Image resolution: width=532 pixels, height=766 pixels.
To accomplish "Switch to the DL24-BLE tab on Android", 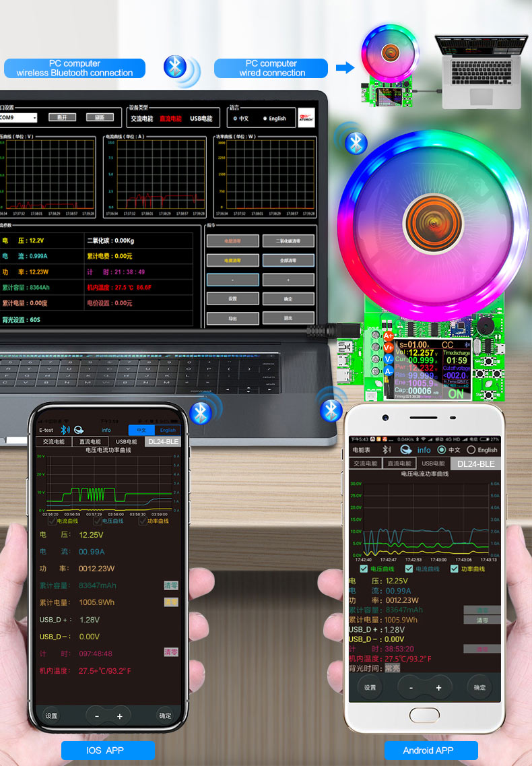I will pyautogui.click(x=476, y=464).
